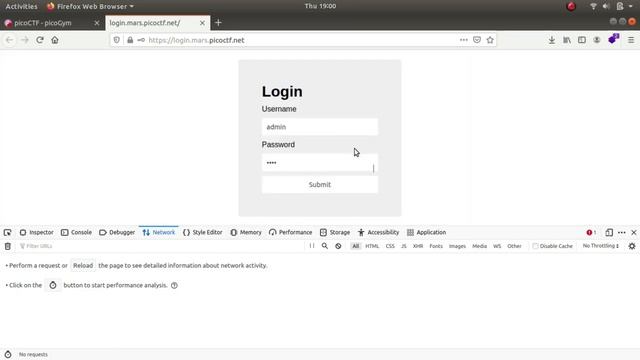Switch to Inspector tab
Image resolution: width=640 pixels, height=360 pixels.
pos(37,232)
